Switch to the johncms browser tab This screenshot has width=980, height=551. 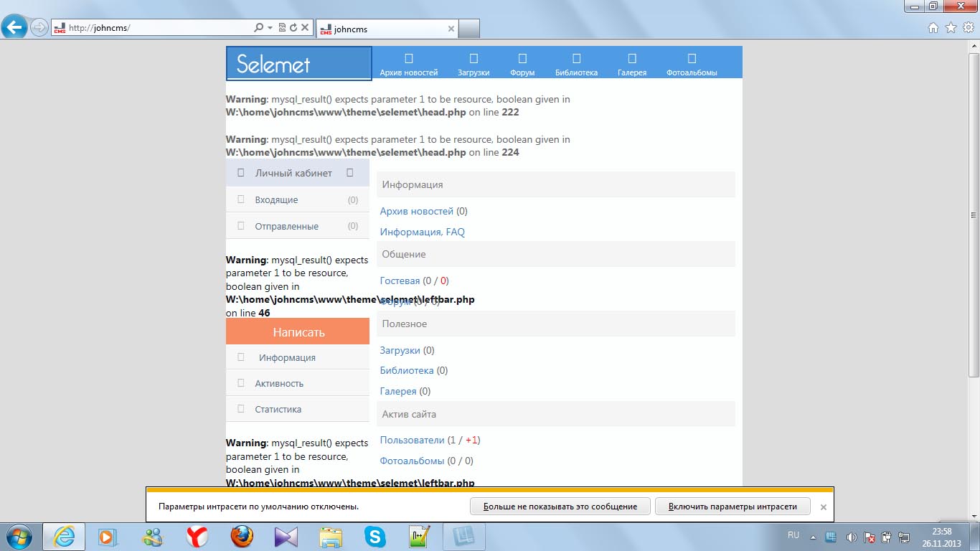click(x=386, y=29)
